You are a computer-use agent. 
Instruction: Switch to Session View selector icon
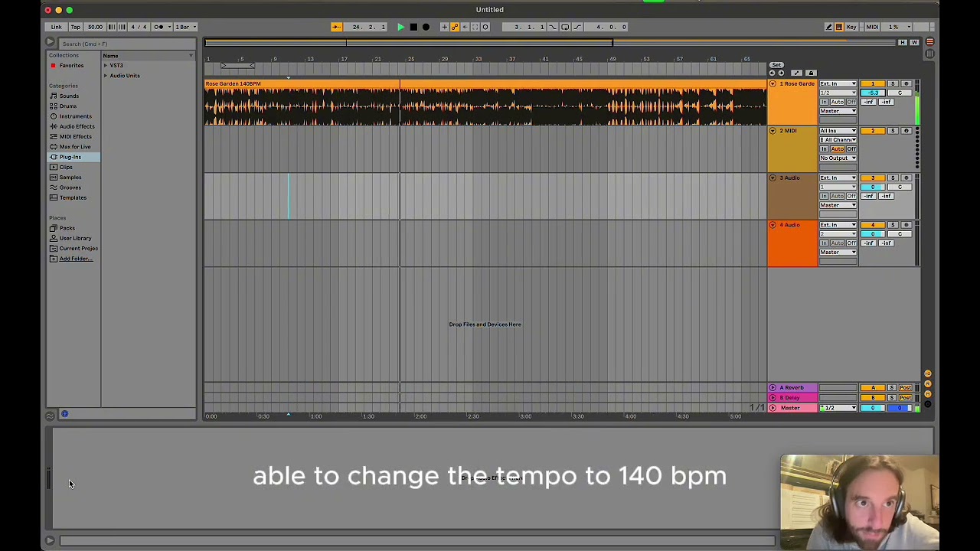[x=929, y=54]
